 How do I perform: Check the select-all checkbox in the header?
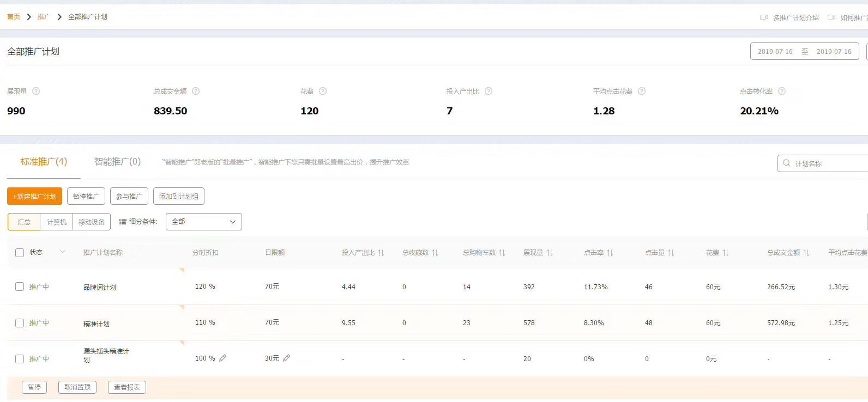pos(20,253)
